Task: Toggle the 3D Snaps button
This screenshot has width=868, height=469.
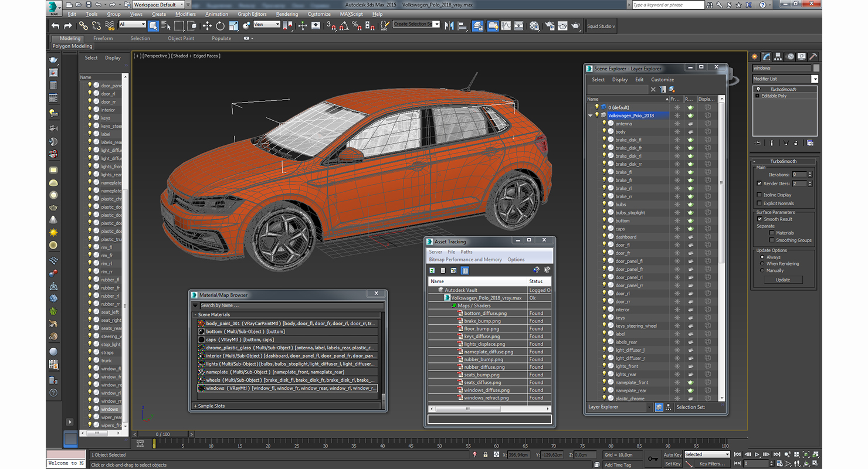Action: click(331, 26)
